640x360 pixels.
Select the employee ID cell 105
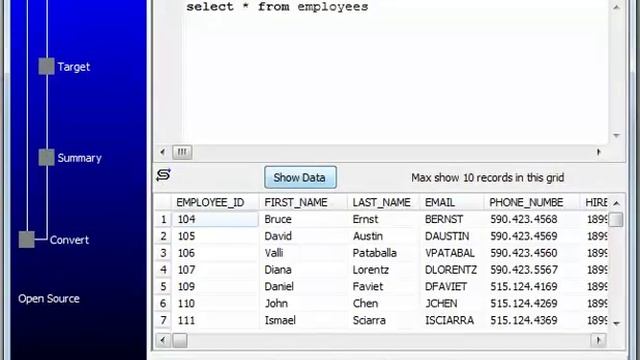[x=215, y=236]
